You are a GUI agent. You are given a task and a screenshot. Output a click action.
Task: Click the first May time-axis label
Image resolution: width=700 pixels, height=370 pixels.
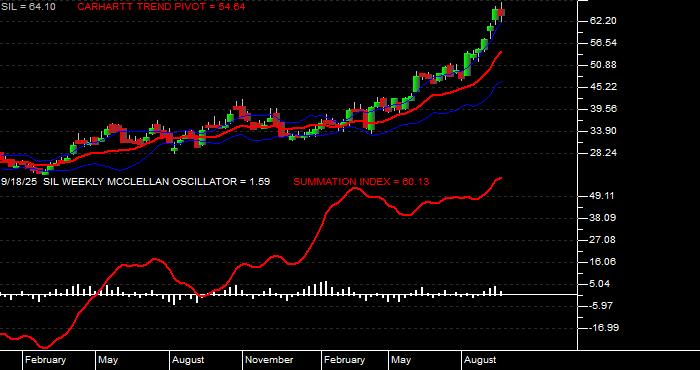tap(108, 360)
